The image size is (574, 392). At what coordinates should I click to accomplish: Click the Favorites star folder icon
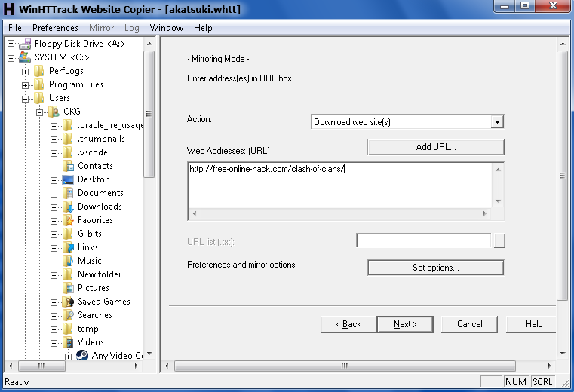68,220
